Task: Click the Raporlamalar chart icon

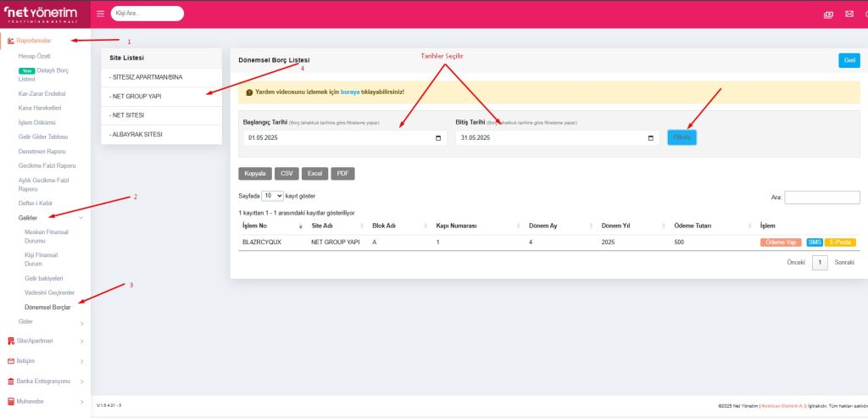Action: [x=10, y=41]
